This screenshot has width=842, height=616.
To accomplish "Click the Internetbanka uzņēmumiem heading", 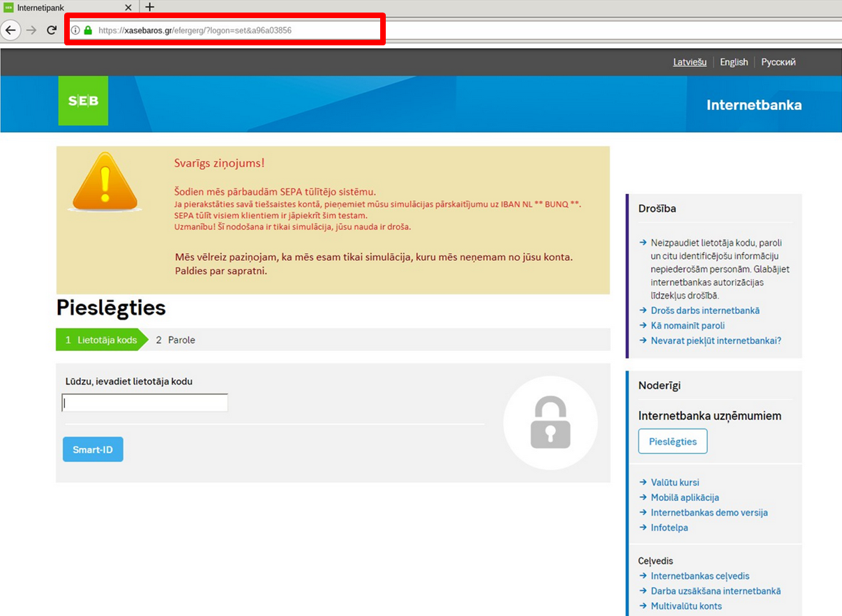I will (x=709, y=416).
